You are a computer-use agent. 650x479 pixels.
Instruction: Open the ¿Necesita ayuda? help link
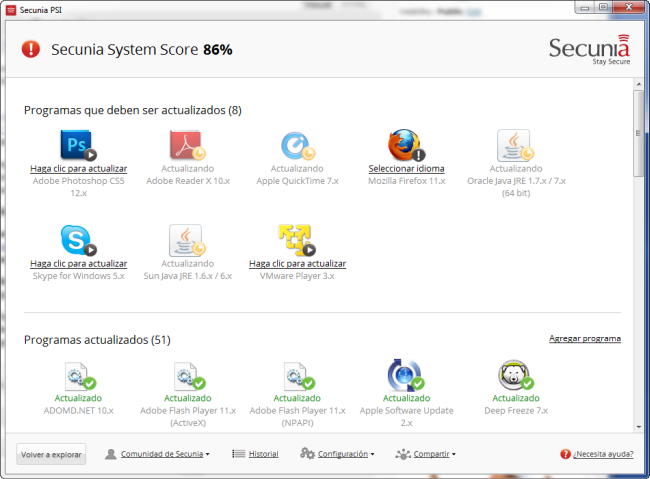[x=596, y=454]
